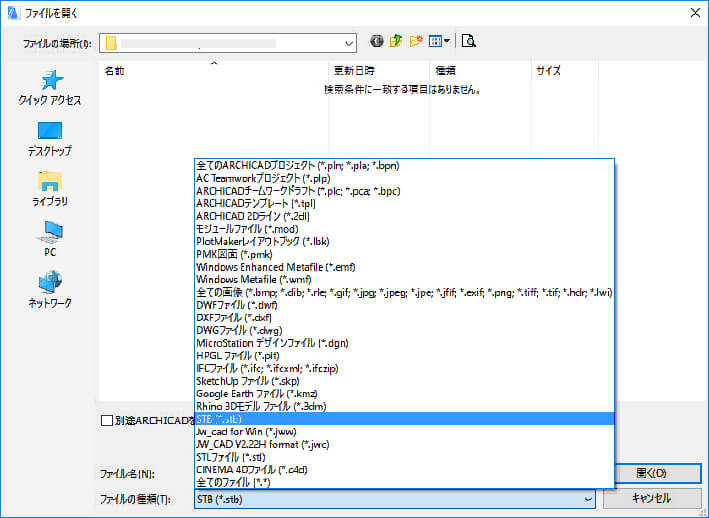
Task: Open Libraries (ライブラリ) location
Action: tap(50, 189)
